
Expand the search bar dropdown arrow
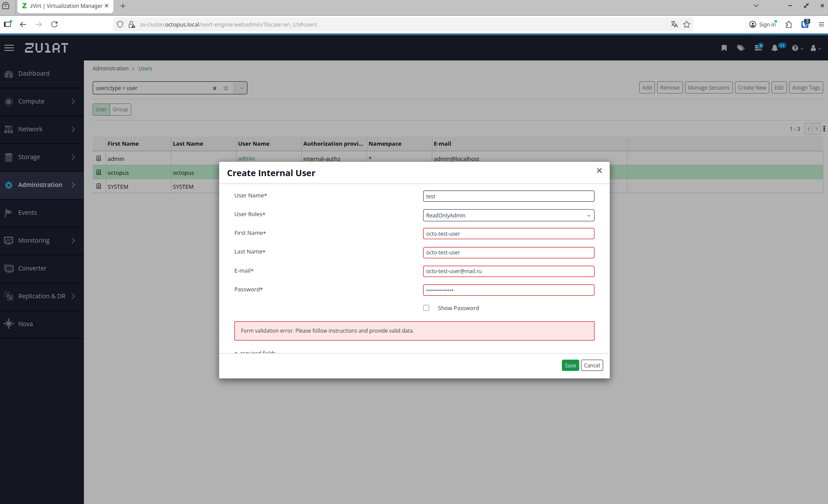242,88
